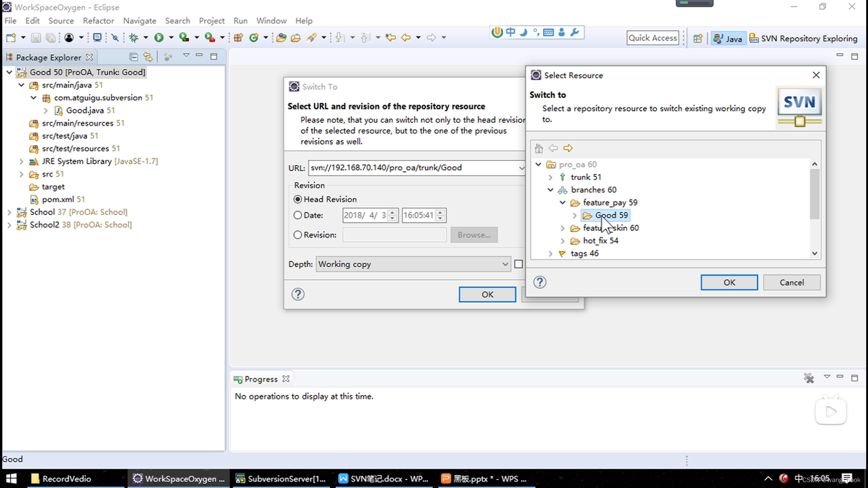This screenshot has width=868, height=488.
Task: Open the Navigate menu in Eclipse
Action: (140, 21)
